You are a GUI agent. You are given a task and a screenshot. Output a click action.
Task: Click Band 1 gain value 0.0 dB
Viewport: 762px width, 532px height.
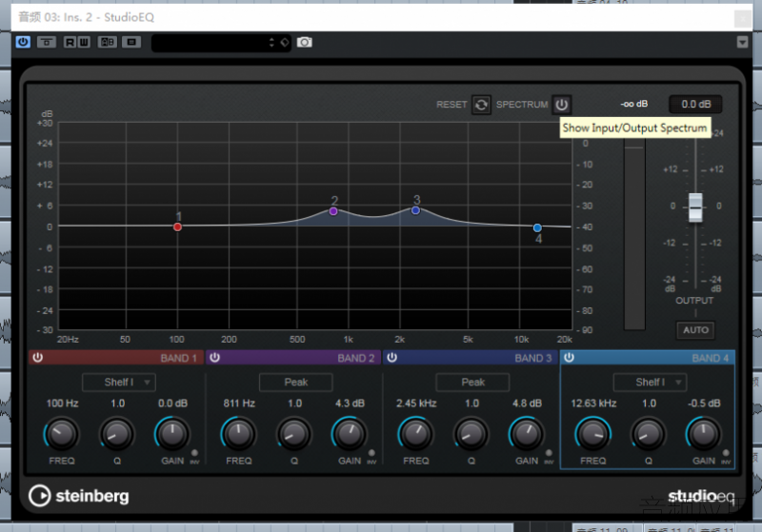[x=172, y=404]
